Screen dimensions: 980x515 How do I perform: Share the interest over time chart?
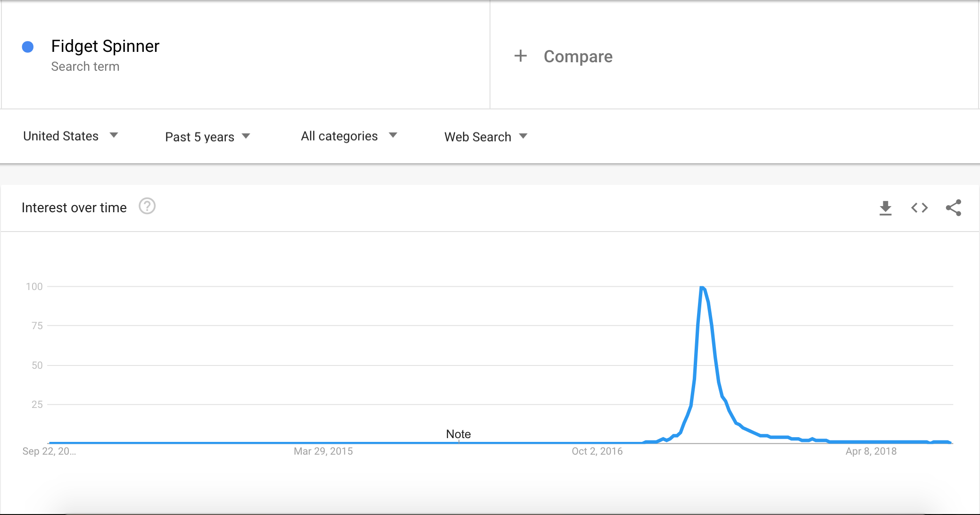click(x=954, y=208)
